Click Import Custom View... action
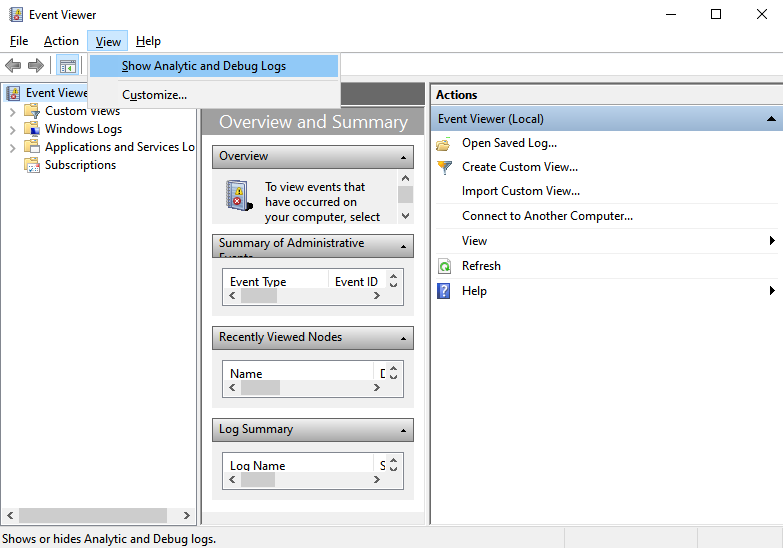Image resolution: width=783 pixels, height=548 pixels. (521, 191)
